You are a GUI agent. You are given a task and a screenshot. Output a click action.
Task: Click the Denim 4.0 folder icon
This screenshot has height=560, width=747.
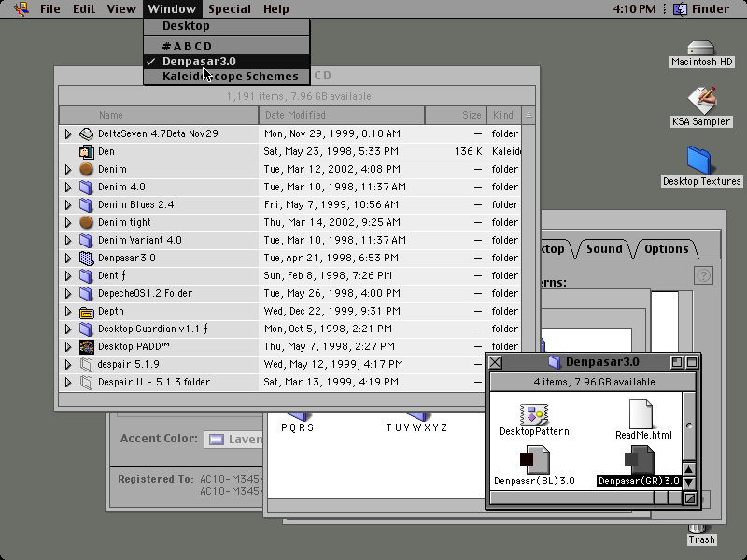coord(86,188)
